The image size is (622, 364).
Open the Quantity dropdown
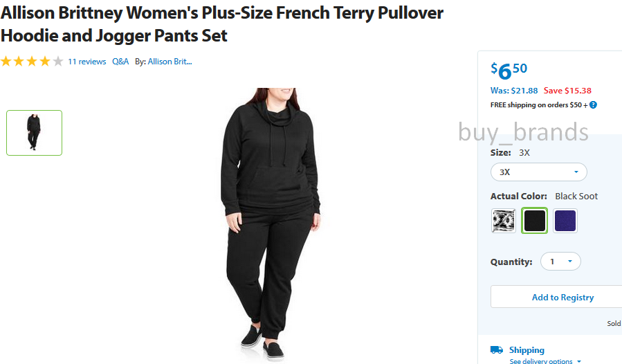[560, 262]
